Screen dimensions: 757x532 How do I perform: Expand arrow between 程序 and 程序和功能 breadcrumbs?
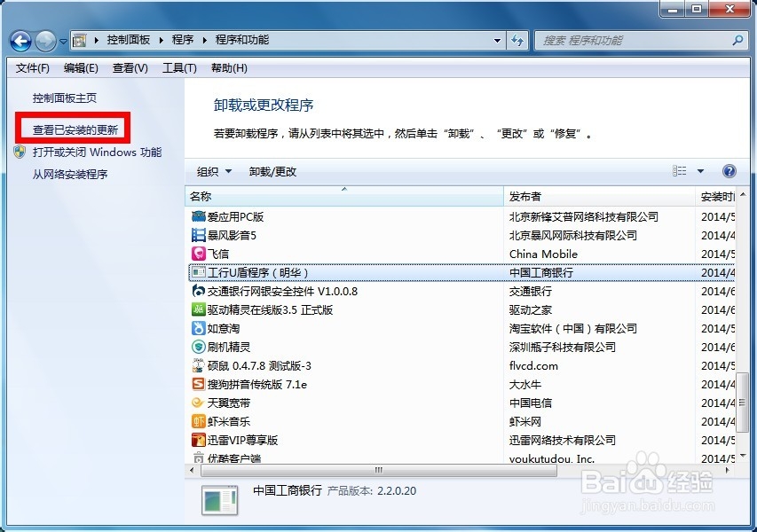(205, 40)
